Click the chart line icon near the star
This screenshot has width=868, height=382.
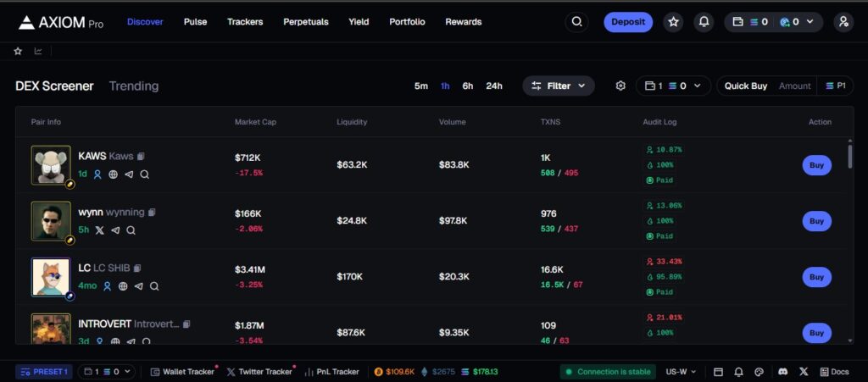(38, 51)
